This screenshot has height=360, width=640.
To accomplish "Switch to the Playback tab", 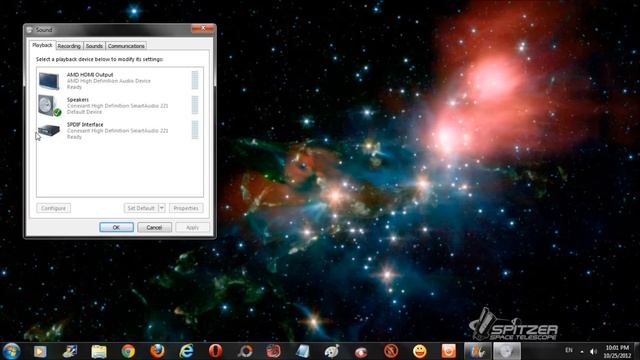I will [42, 45].
